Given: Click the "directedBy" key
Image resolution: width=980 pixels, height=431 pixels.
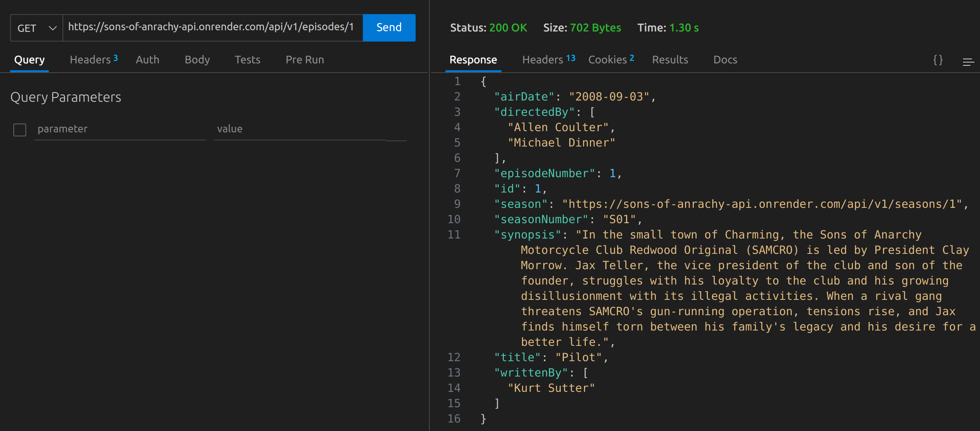Looking at the screenshot, I should [535, 112].
